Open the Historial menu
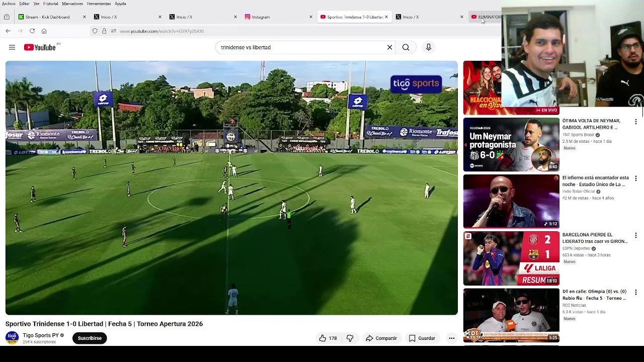The height and width of the screenshot is (362, 644). pos(51,4)
